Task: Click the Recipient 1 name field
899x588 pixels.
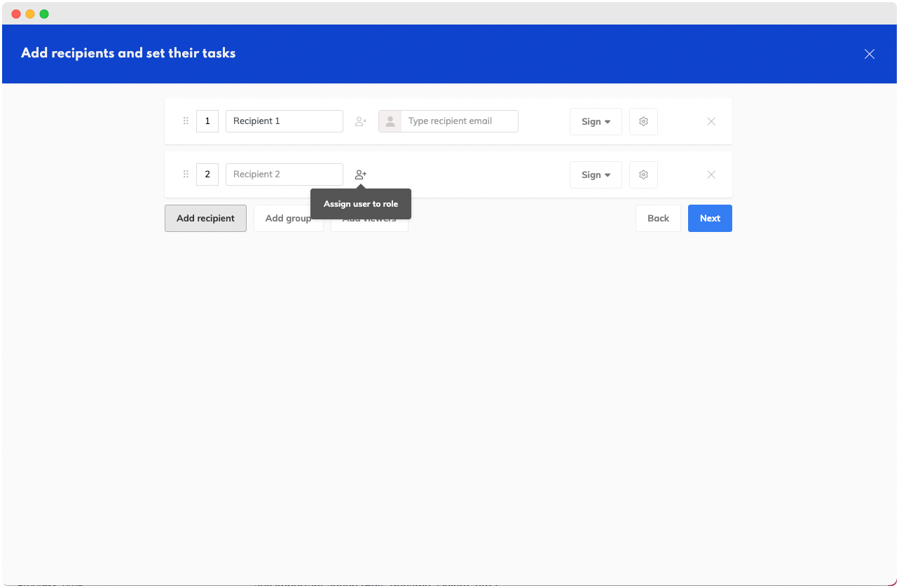Action: click(x=284, y=121)
